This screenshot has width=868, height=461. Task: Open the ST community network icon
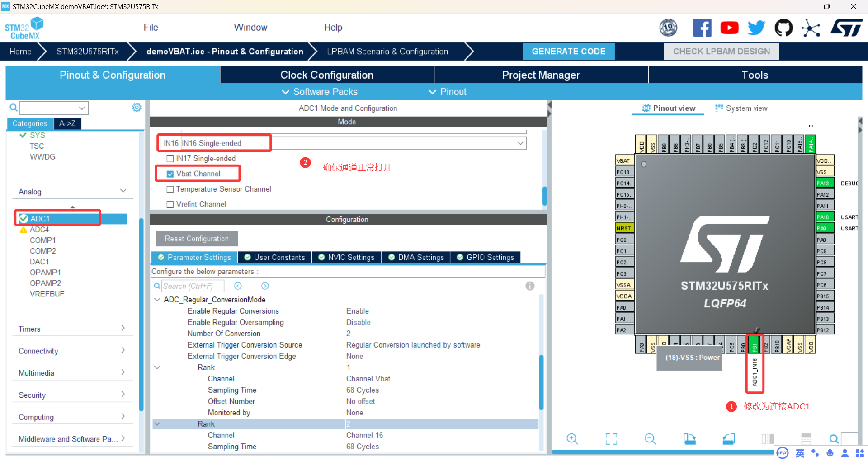click(x=811, y=28)
